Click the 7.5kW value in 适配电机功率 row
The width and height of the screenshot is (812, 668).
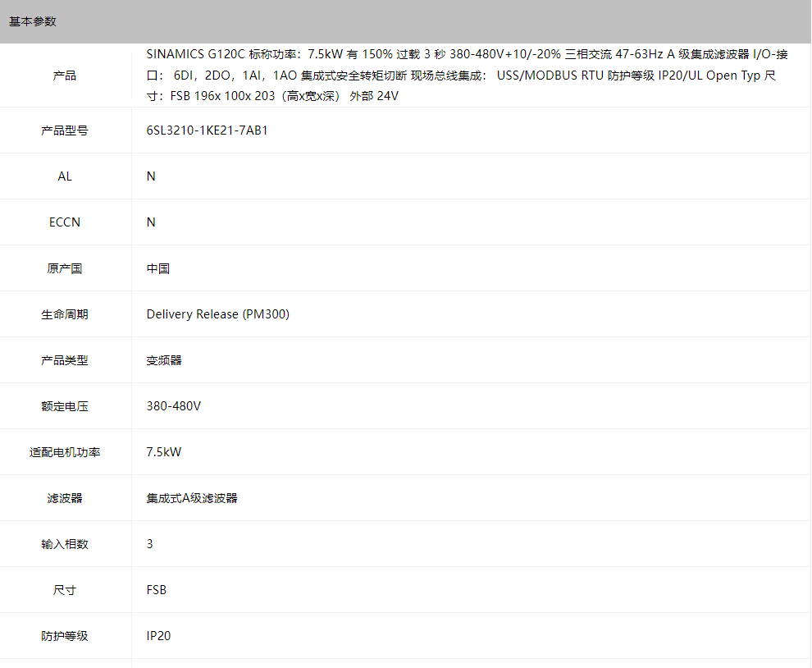pyautogui.click(x=164, y=452)
